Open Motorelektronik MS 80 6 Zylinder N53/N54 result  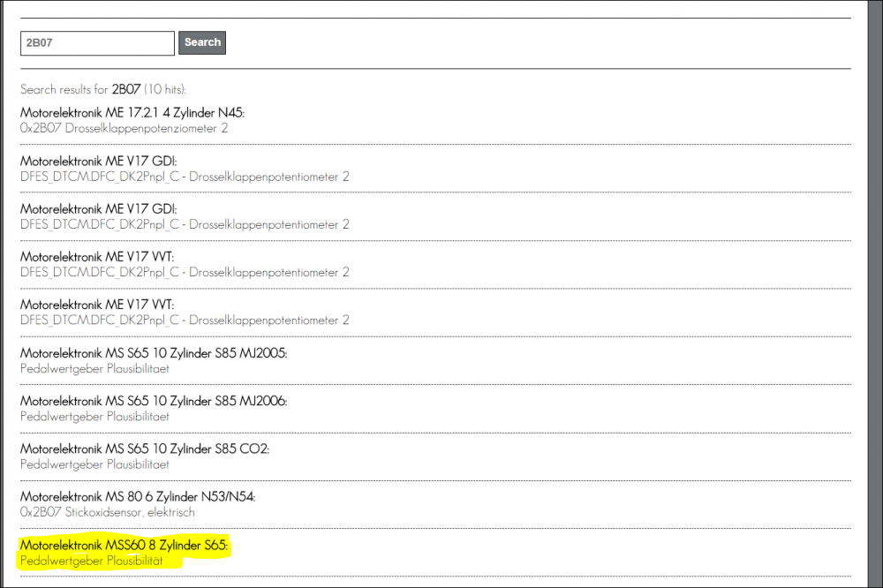coord(138,497)
